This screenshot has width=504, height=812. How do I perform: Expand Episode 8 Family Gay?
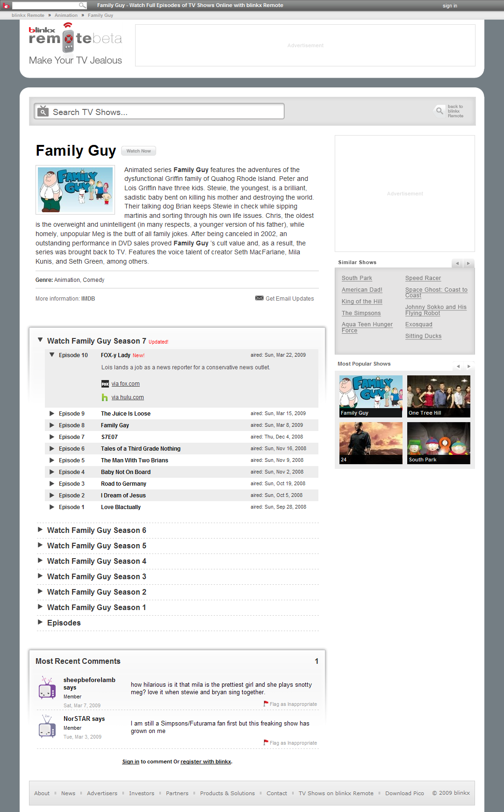pyautogui.click(x=52, y=425)
